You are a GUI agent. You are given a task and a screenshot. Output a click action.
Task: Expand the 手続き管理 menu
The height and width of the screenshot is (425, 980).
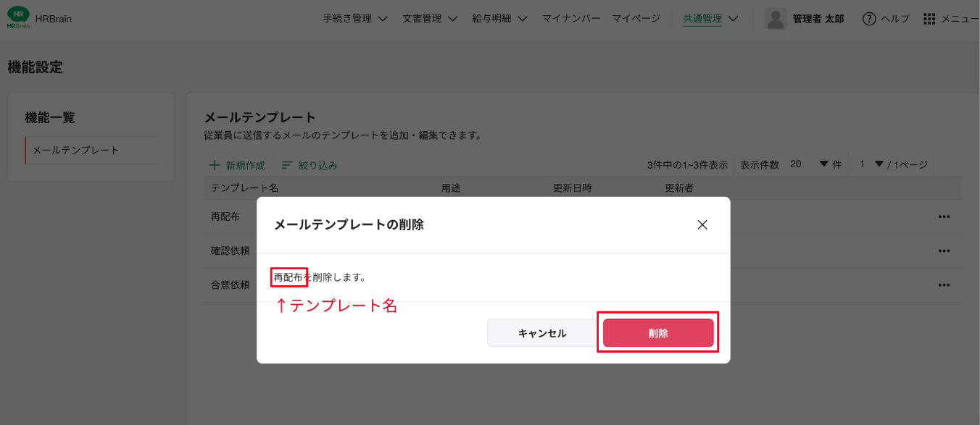(355, 19)
